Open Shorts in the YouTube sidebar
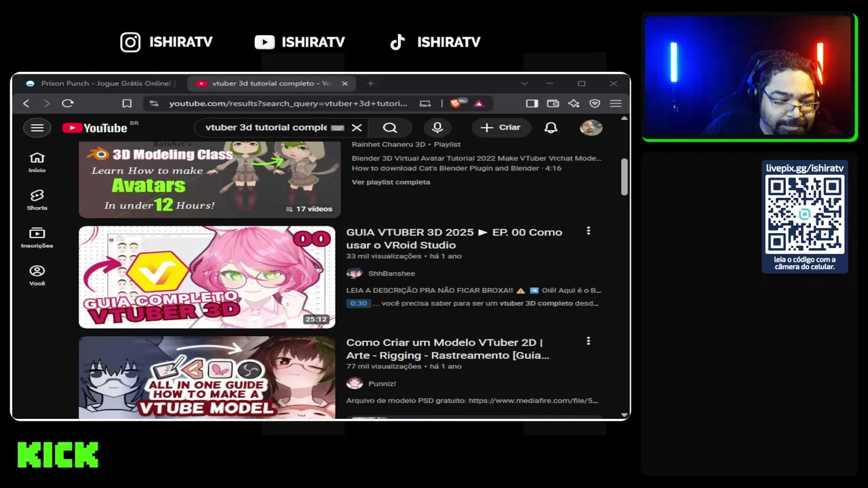The width and height of the screenshot is (868, 488). [37, 199]
